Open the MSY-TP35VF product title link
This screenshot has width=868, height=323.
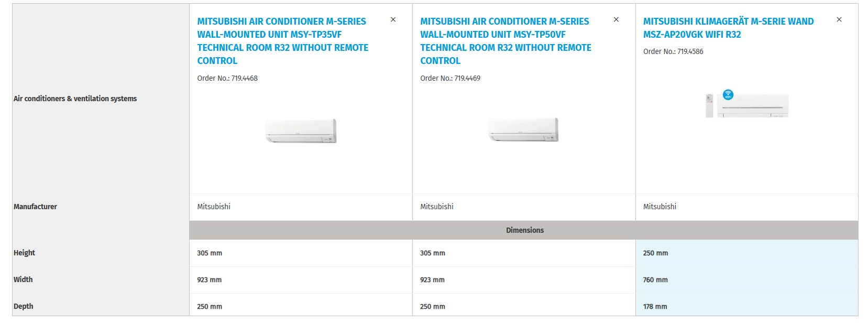(283, 41)
